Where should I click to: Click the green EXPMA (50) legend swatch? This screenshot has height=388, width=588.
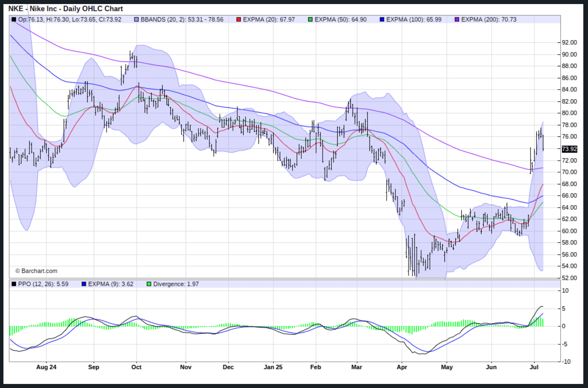pos(310,20)
